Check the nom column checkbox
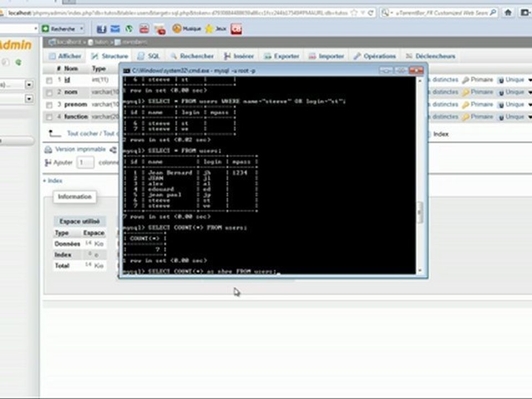 point(49,93)
